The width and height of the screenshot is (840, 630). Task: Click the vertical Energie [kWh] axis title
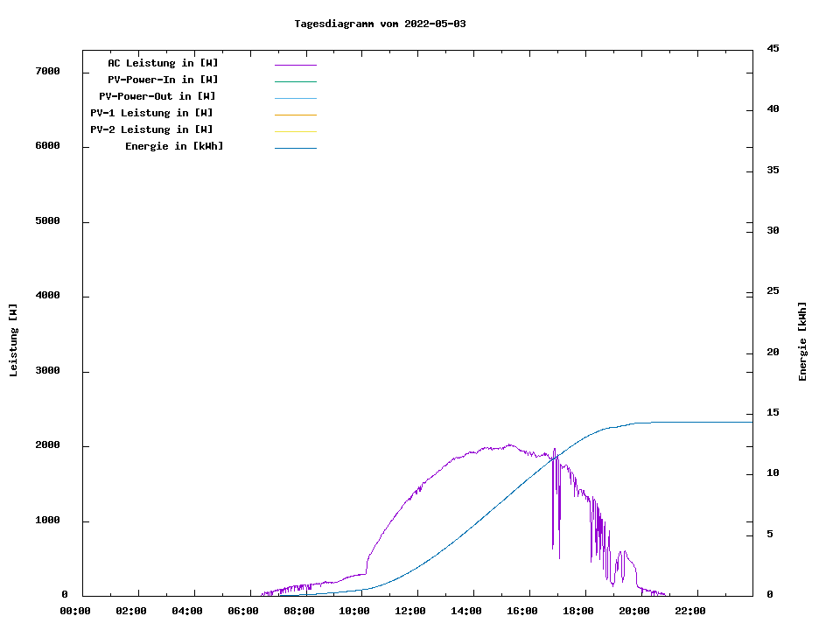802,341
